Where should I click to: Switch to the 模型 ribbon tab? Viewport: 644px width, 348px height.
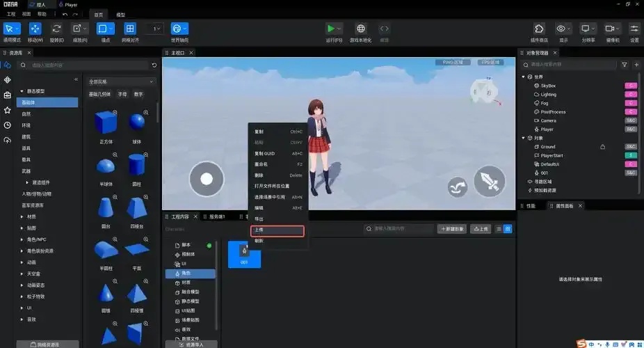click(120, 15)
